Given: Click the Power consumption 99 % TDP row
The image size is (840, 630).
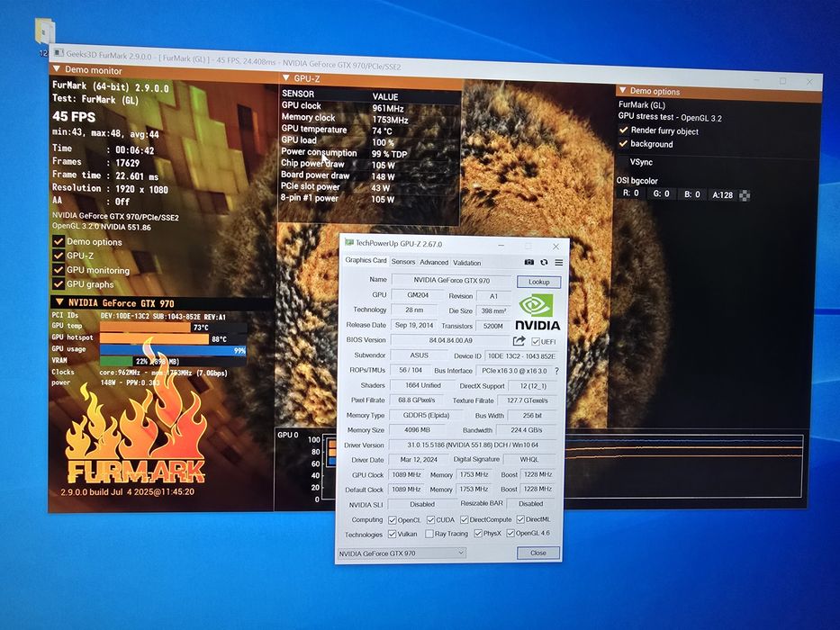Looking at the screenshot, I should (370, 153).
